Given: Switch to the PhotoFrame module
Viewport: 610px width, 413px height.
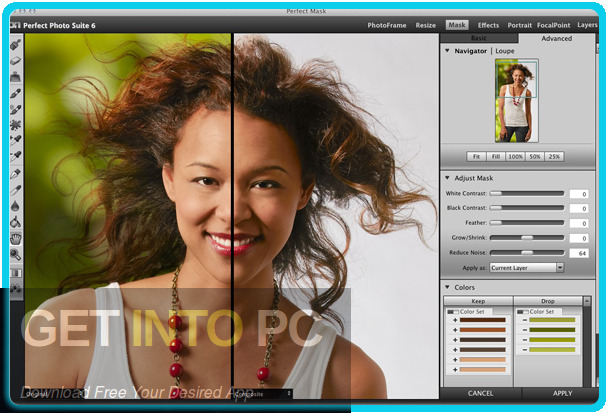Looking at the screenshot, I should (x=387, y=25).
